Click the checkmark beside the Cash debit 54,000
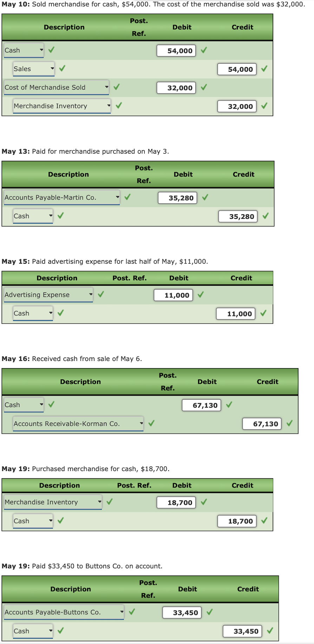Image resolution: width=314 pixels, height=644 pixels. click(x=204, y=51)
